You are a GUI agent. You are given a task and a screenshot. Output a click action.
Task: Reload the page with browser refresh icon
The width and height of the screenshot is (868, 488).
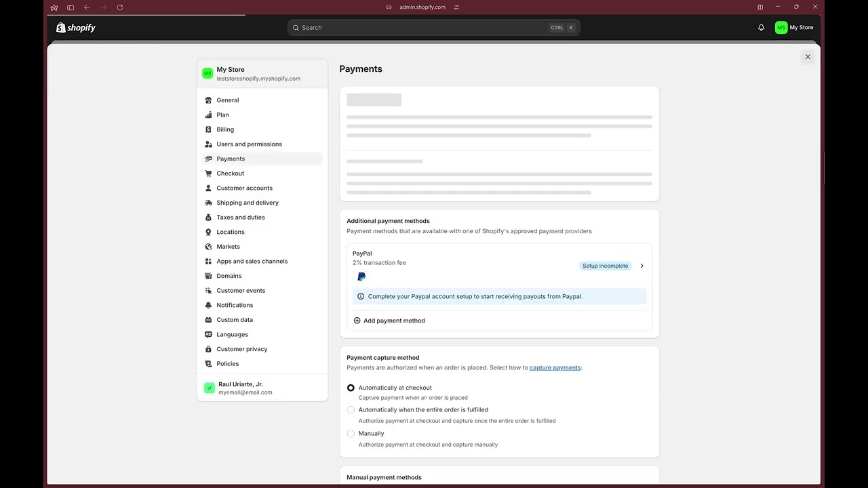point(120,7)
